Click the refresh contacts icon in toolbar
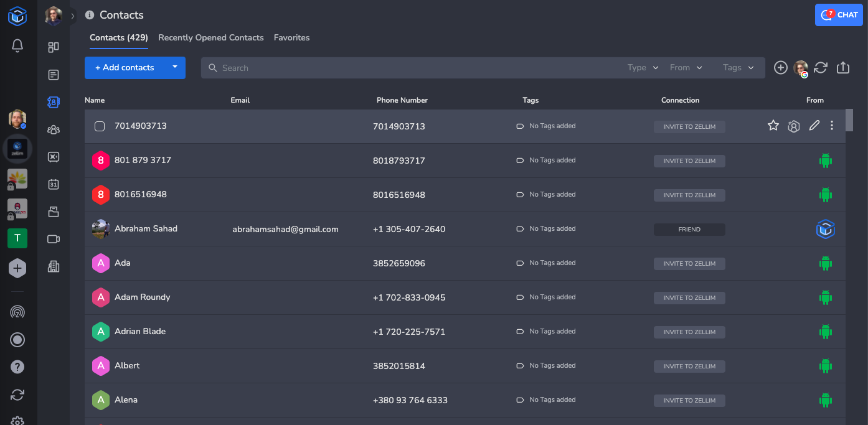 point(821,68)
